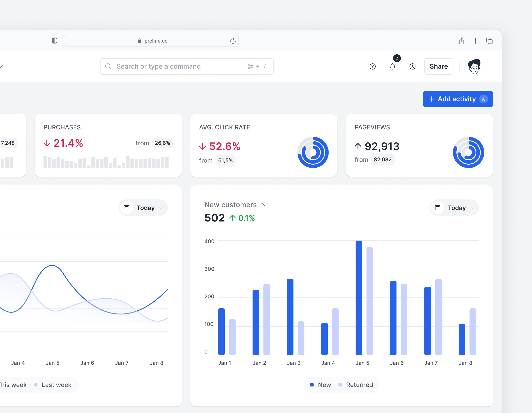
Task: Click the browser share icon
Action: pyautogui.click(x=461, y=41)
